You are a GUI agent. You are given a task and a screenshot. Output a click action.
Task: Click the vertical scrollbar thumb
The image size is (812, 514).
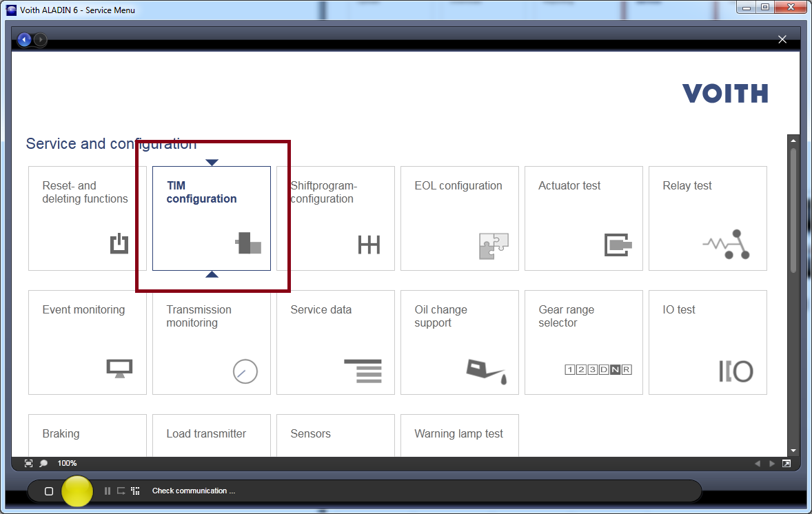pyautogui.click(x=793, y=211)
